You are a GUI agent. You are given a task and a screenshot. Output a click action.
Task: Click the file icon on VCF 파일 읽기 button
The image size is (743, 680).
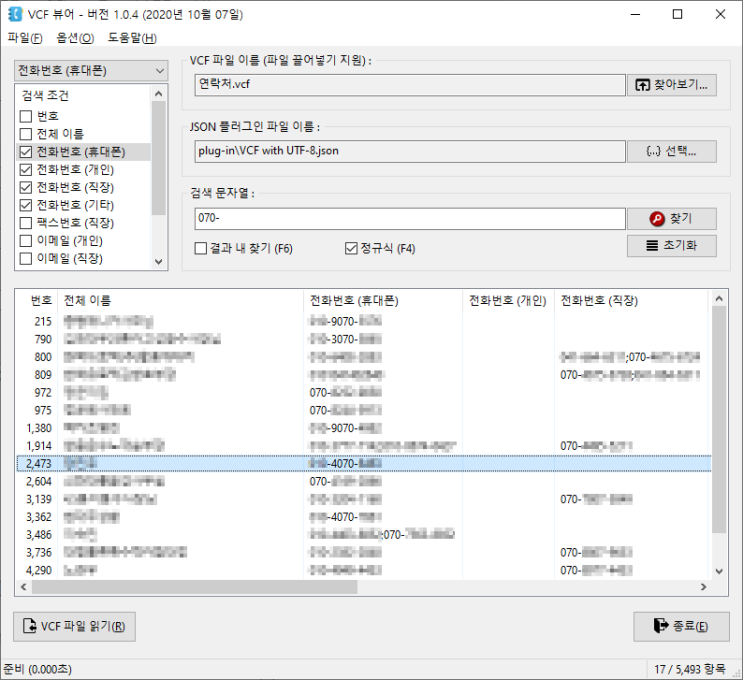coord(29,626)
